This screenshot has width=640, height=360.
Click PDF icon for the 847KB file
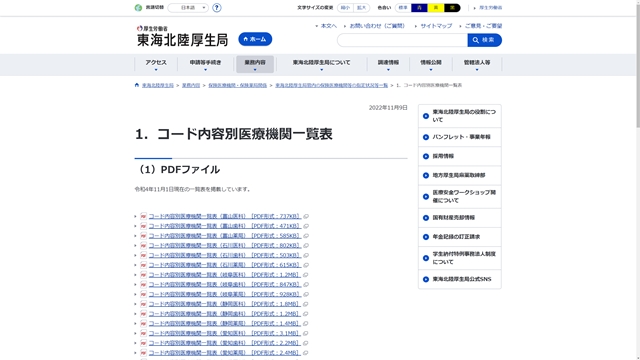click(143, 284)
